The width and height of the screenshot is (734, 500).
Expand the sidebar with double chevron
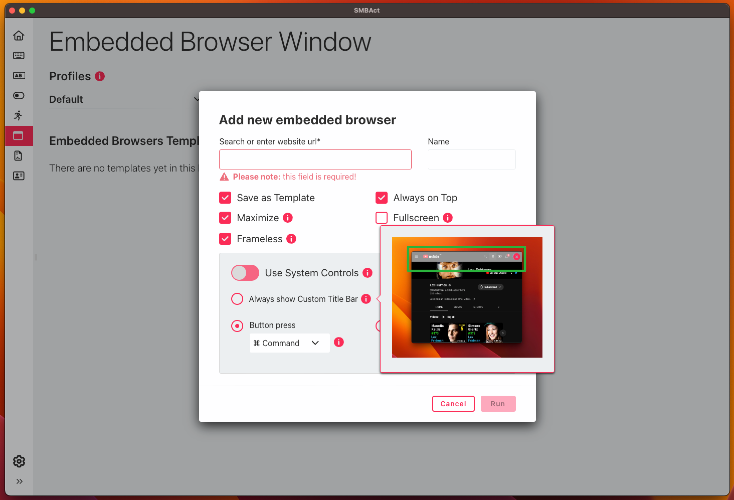(x=19, y=481)
